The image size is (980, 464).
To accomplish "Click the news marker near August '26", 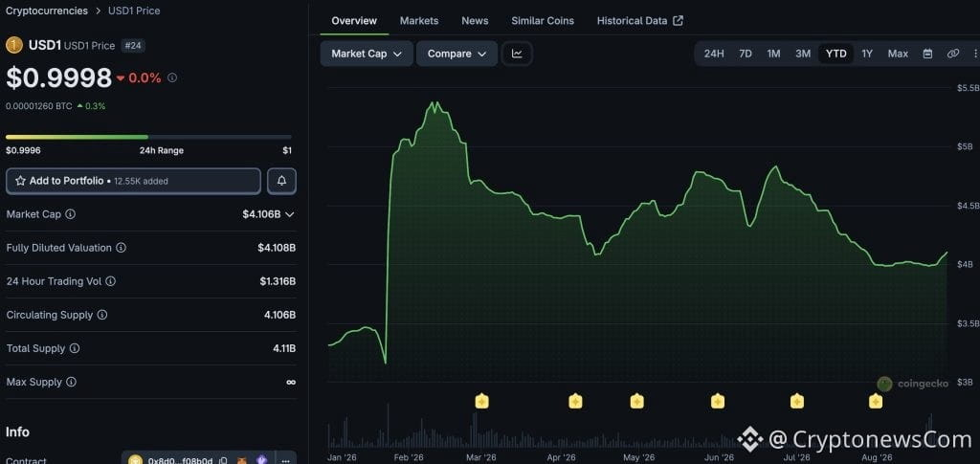I will coord(876,401).
